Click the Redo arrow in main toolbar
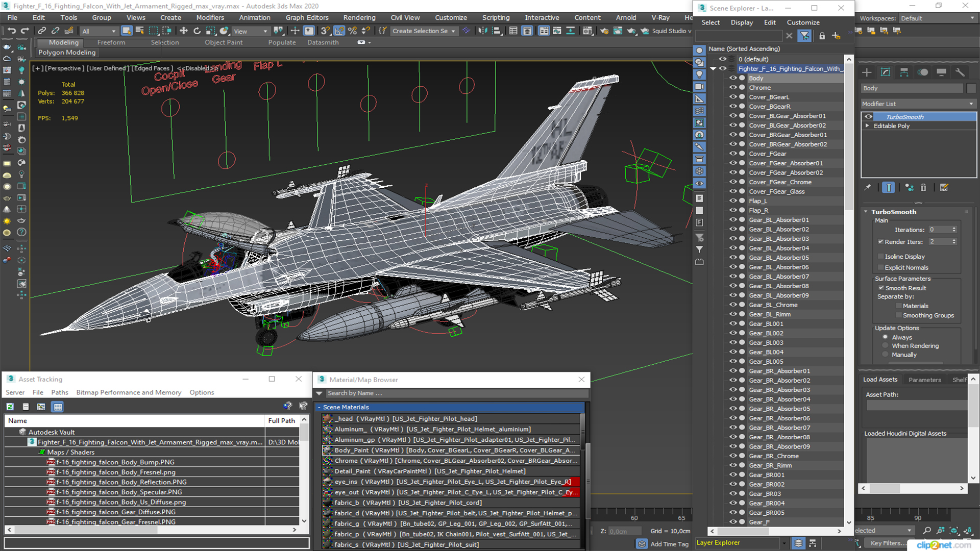This screenshot has height=551, width=980. click(x=24, y=31)
